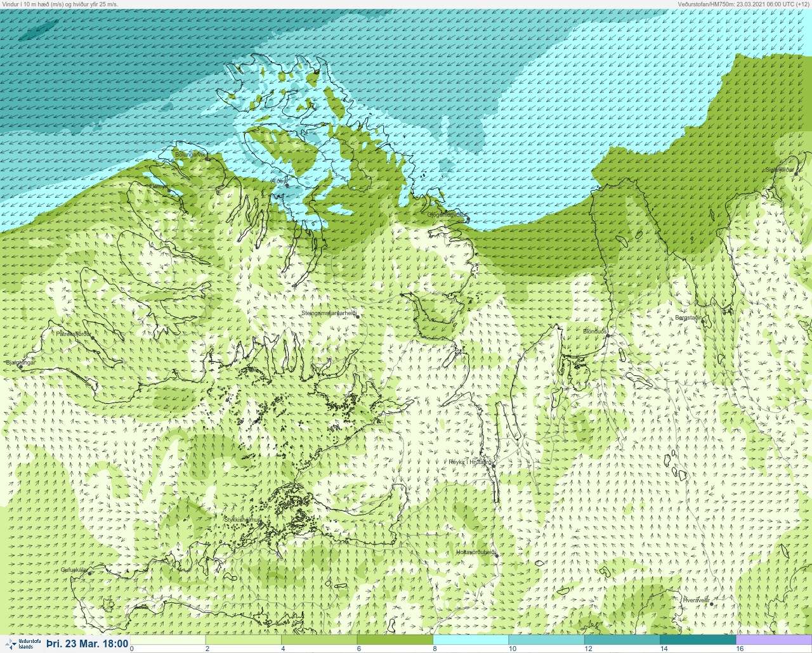Click the 'Steingrímsfjarðarheiði' label
This screenshot has height=653, width=812.
329,313
